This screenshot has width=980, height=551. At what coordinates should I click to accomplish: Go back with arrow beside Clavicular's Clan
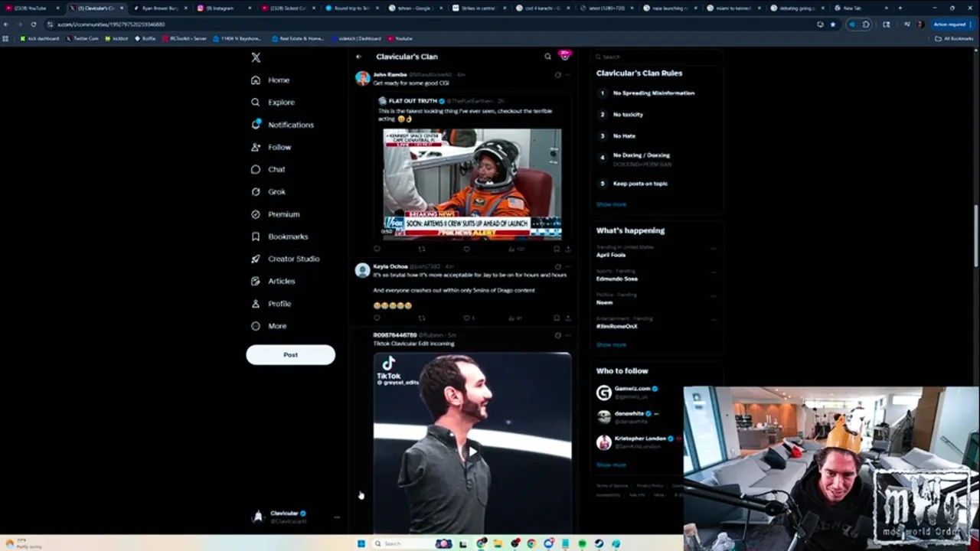[x=358, y=57]
